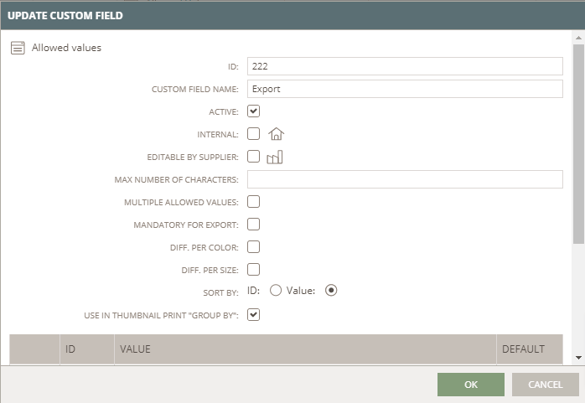Viewport: 585px width, 403px height.
Task: Select the Sort by ID radio button
Action: pos(276,290)
